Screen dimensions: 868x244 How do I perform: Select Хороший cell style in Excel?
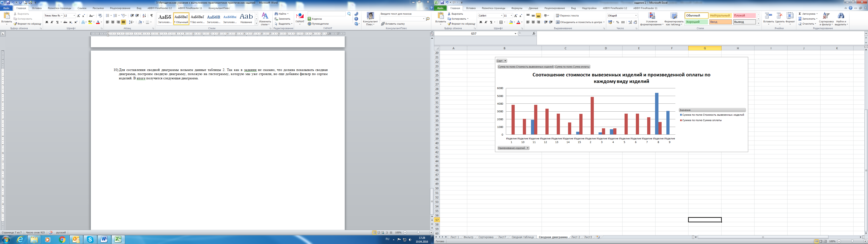(x=696, y=22)
